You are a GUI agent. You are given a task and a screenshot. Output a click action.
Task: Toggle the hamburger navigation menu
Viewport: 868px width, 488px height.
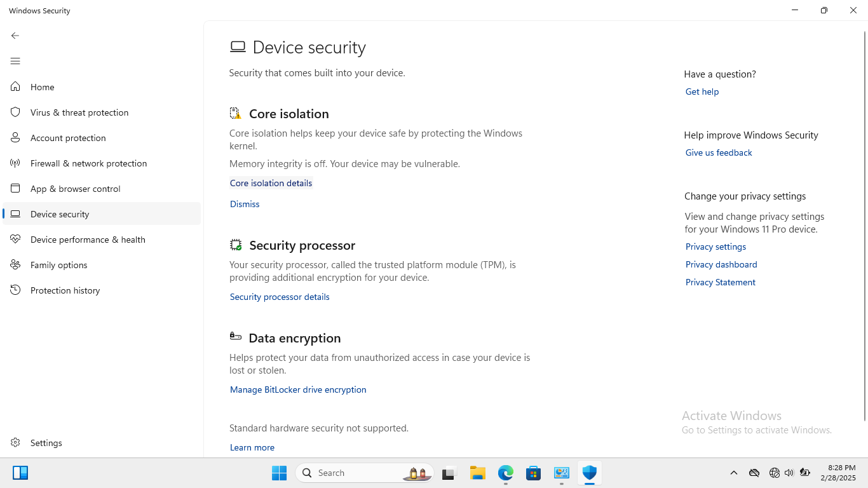[x=15, y=61]
